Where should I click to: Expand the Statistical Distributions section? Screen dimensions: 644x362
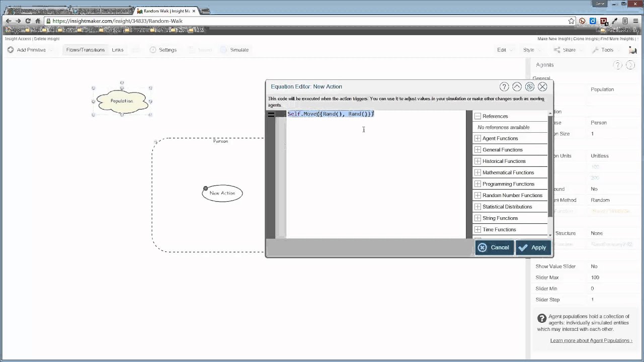(x=478, y=207)
